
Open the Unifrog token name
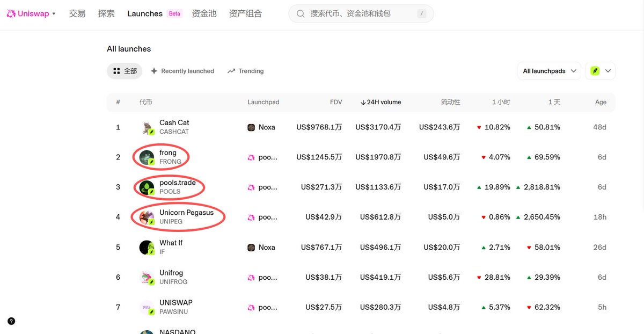click(171, 273)
